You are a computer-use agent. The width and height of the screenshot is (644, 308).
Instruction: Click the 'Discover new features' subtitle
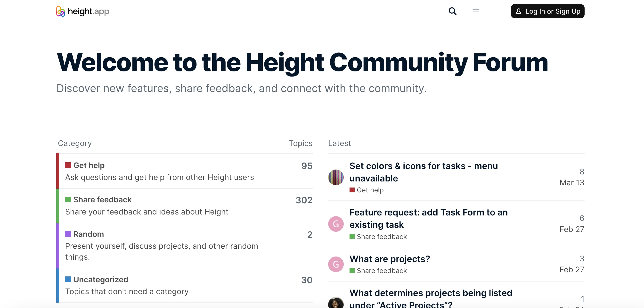242,88
